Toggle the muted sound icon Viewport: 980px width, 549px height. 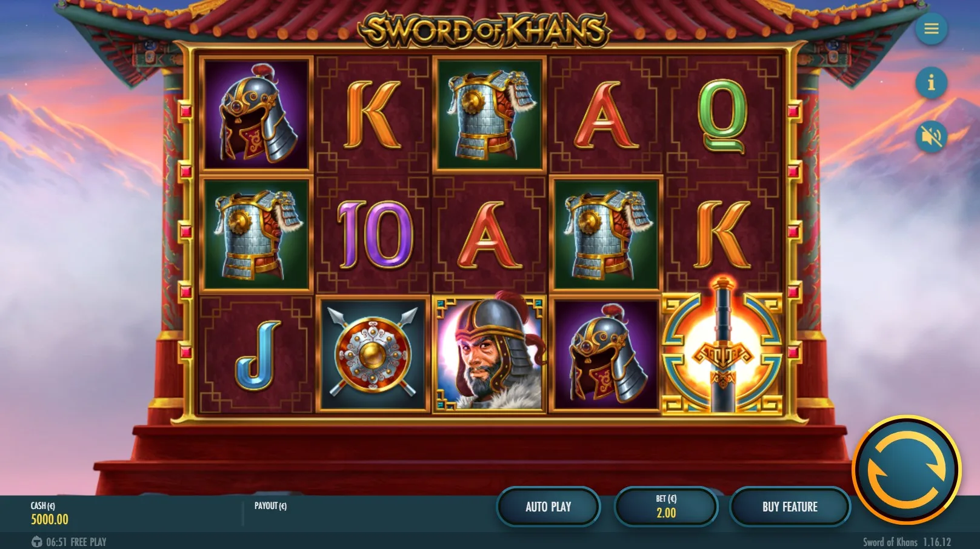coord(931,136)
